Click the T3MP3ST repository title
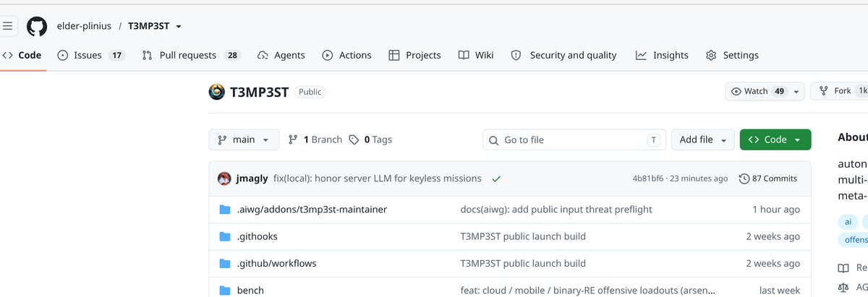 click(x=260, y=92)
